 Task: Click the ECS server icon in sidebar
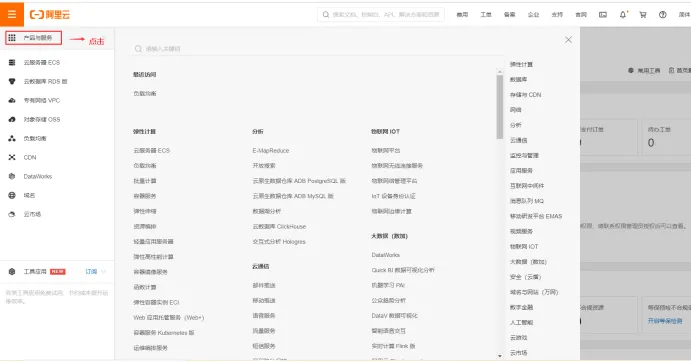coord(12,63)
